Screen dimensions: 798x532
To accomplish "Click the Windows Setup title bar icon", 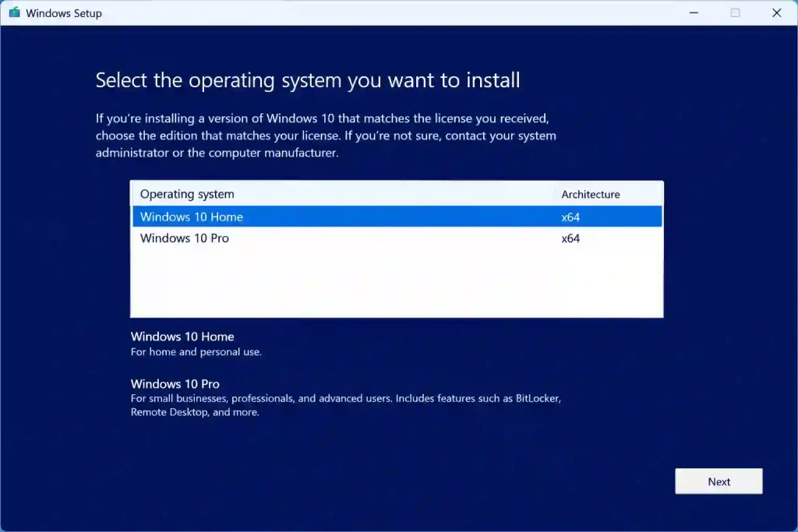I will [14, 12].
